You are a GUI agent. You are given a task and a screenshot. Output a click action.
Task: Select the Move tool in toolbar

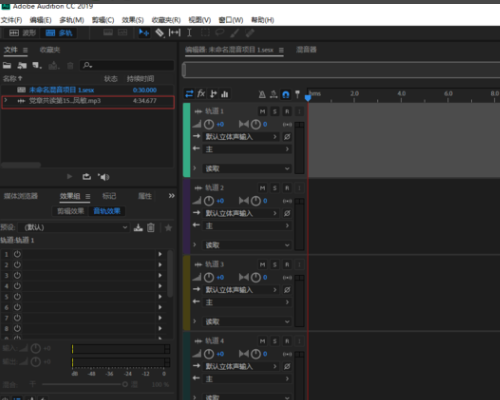(144, 33)
